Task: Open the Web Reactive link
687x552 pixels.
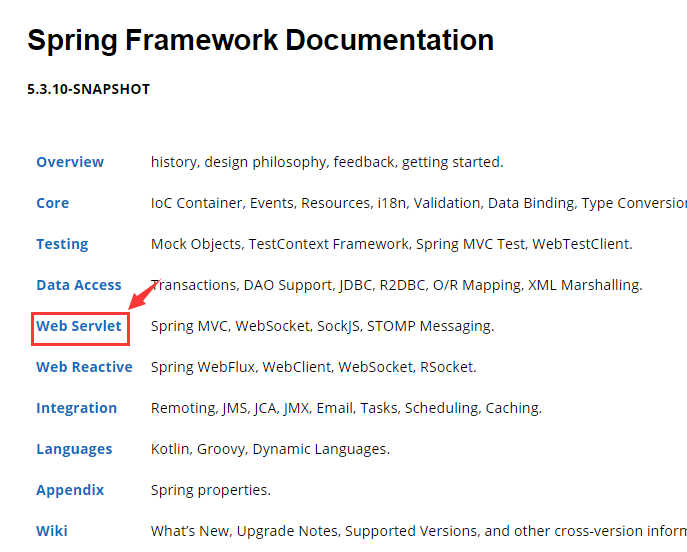Action: tap(85, 367)
